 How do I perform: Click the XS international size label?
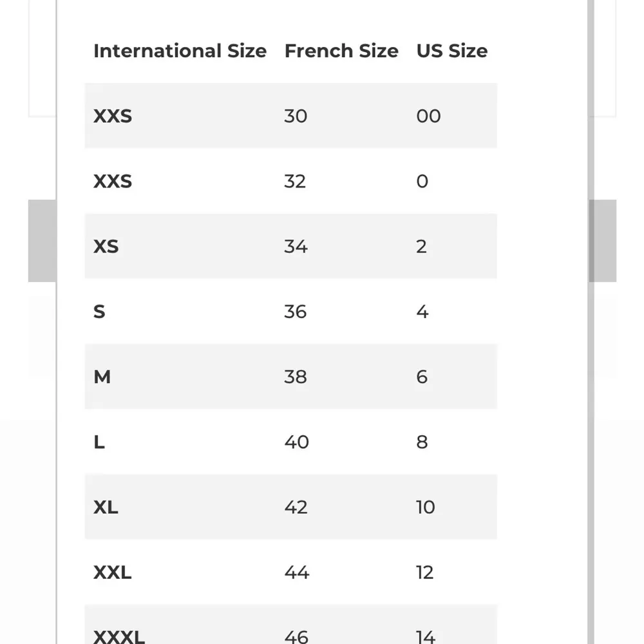(106, 247)
